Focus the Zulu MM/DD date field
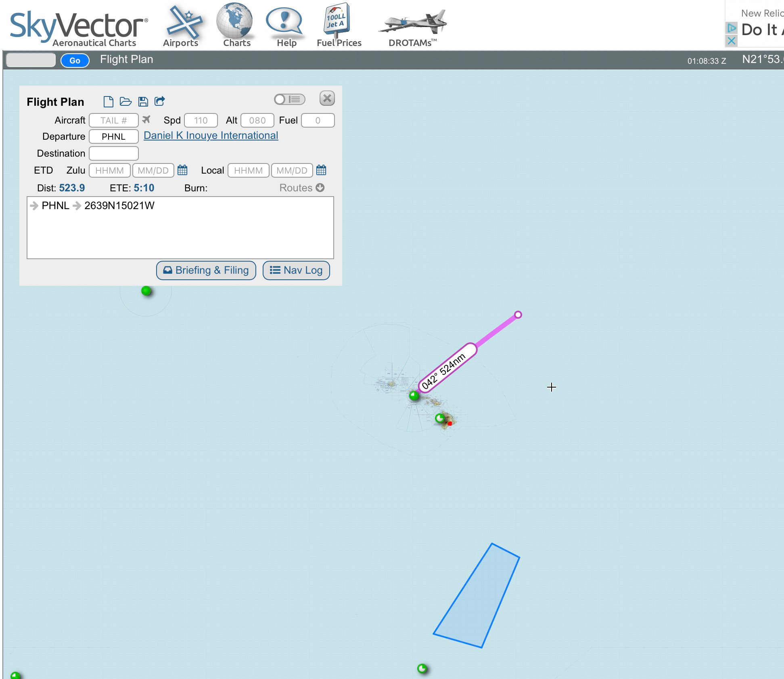The image size is (784, 679). click(x=153, y=170)
